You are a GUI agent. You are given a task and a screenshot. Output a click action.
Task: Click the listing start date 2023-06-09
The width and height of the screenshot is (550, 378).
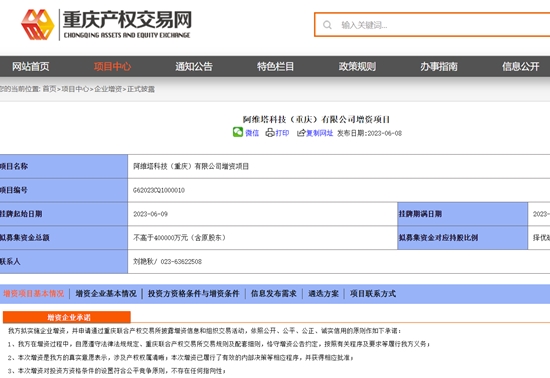(x=150, y=214)
